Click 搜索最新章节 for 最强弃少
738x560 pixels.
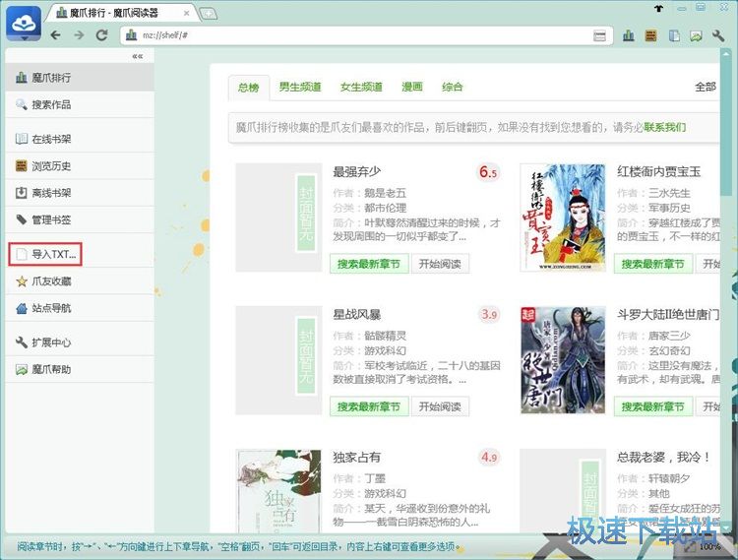(x=369, y=264)
